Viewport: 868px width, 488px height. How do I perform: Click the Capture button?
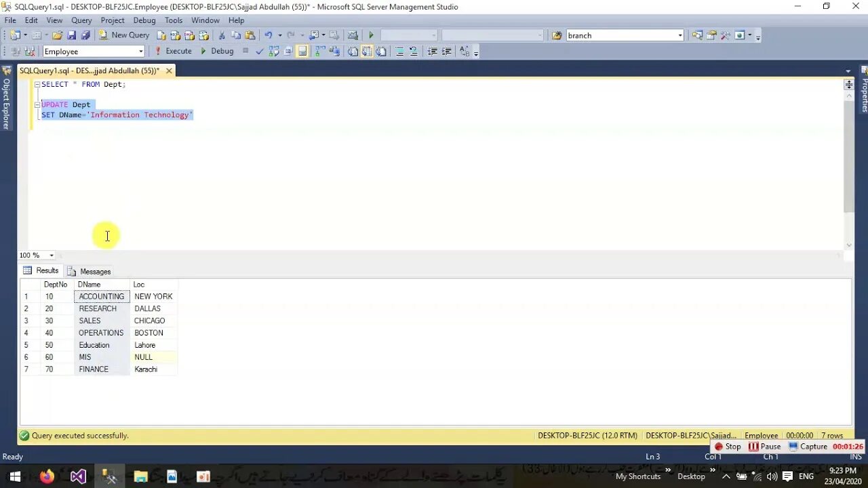click(808, 447)
